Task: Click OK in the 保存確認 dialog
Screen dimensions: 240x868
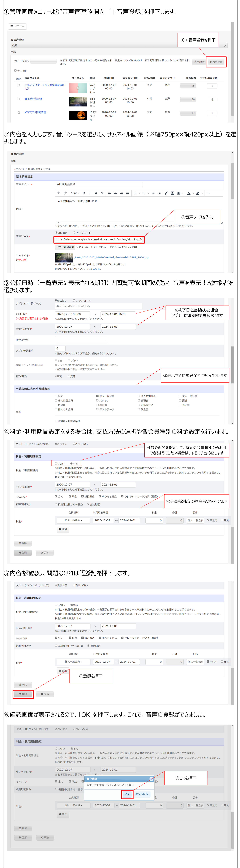Action: point(127,794)
